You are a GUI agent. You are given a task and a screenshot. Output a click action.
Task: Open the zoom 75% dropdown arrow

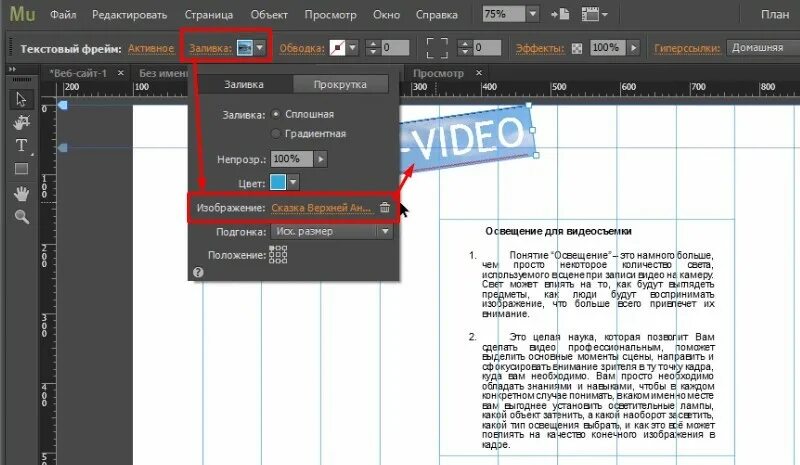tap(532, 14)
